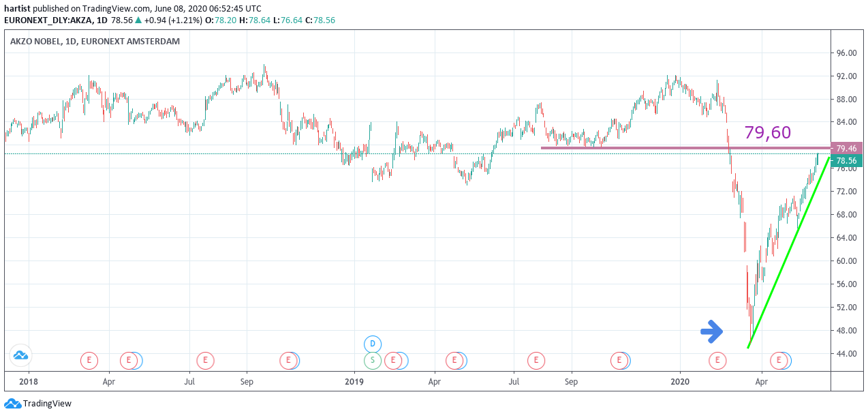
Task: Click the 48.00 price axis label
Action: [x=846, y=331]
